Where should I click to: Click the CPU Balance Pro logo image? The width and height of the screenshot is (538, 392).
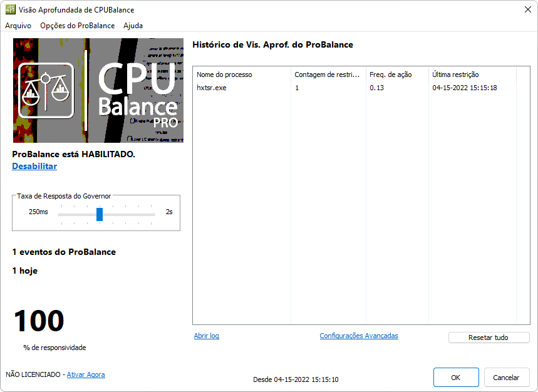[98, 90]
